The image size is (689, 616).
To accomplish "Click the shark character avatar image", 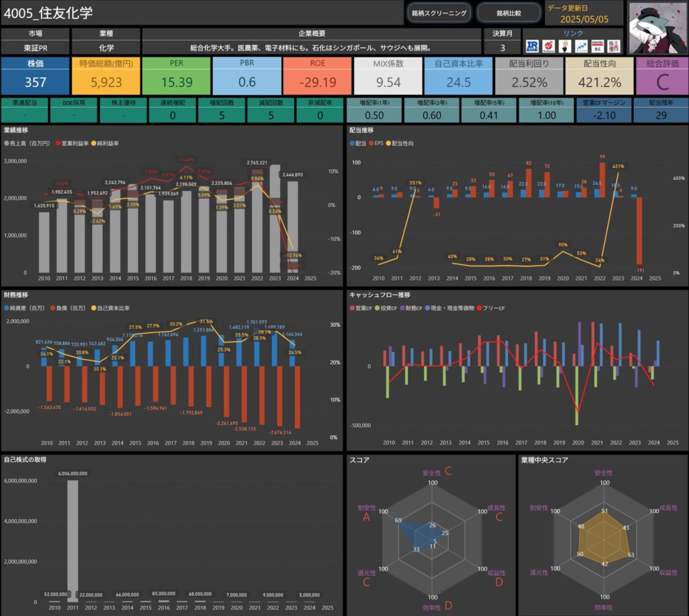I will pyautogui.click(x=658, y=28).
